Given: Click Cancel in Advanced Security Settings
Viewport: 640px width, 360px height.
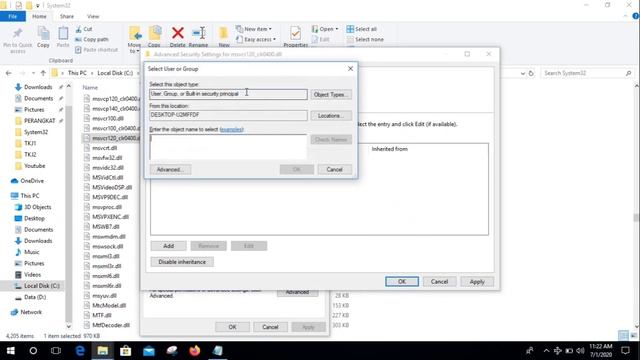Looking at the screenshot, I should [x=439, y=282].
